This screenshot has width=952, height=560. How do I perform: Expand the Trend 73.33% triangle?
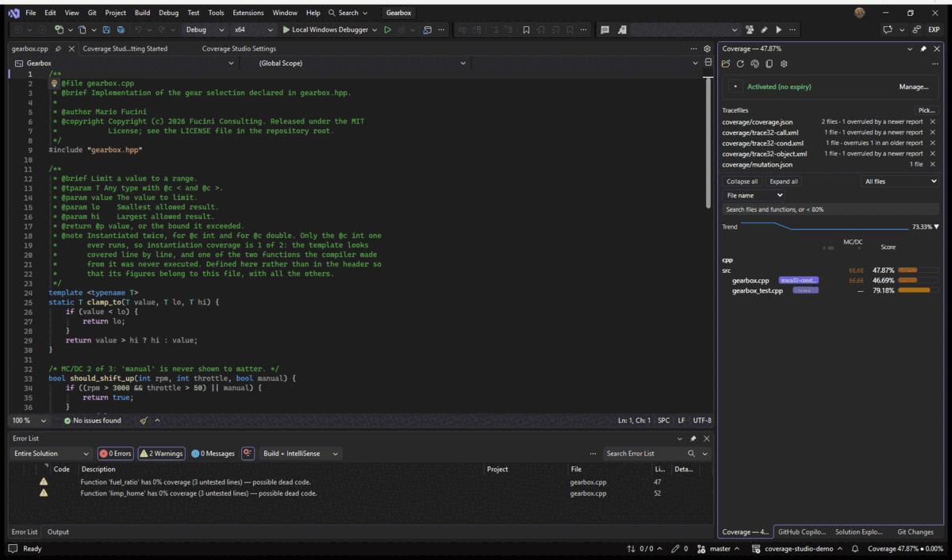point(939,227)
